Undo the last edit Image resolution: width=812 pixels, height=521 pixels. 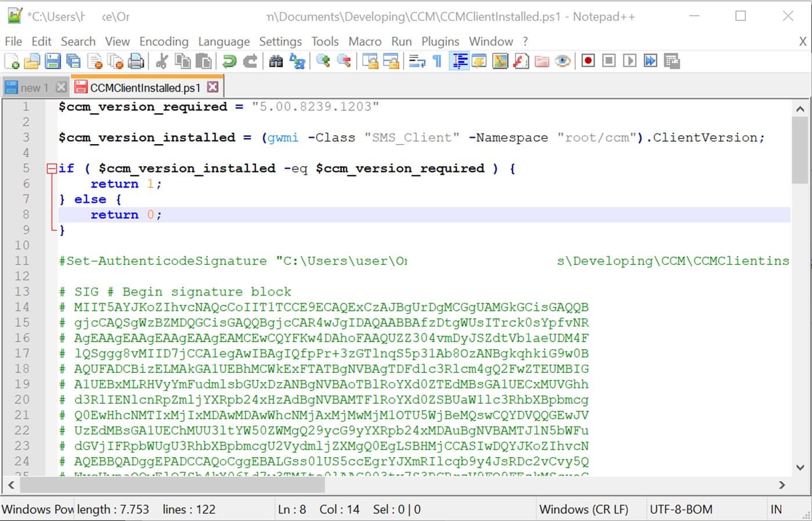229,61
